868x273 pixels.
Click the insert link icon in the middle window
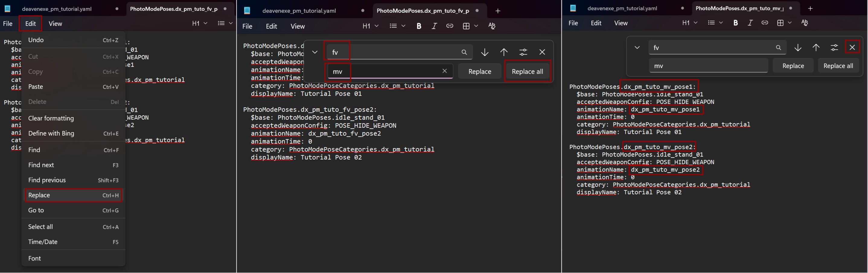pyautogui.click(x=449, y=26)
